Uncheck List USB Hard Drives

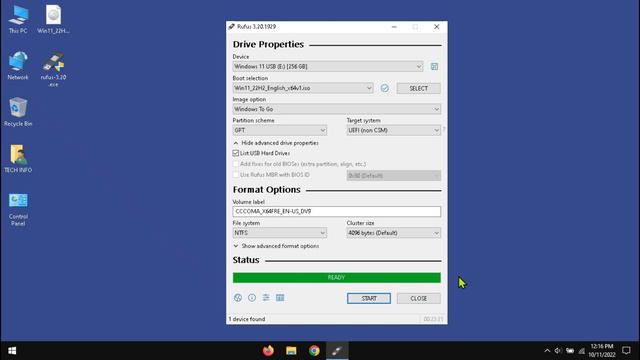point(236,153)
